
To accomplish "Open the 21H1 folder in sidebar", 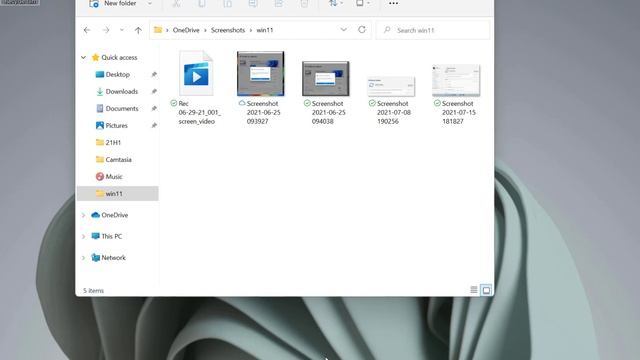I will click(x=113, y=142).
